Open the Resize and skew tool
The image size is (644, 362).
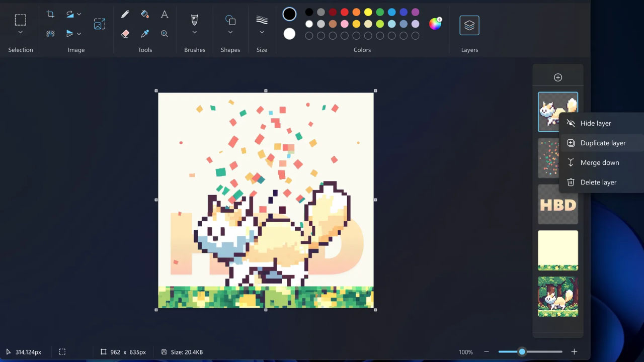(x=100, y=24)
